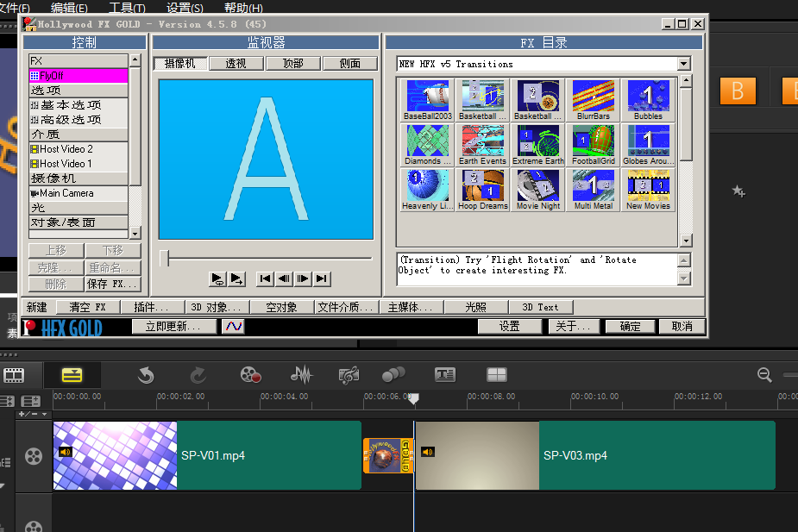Click the control list scrollbar up arrow
This screenshot has height=532, width=798.
coord(135,60)
